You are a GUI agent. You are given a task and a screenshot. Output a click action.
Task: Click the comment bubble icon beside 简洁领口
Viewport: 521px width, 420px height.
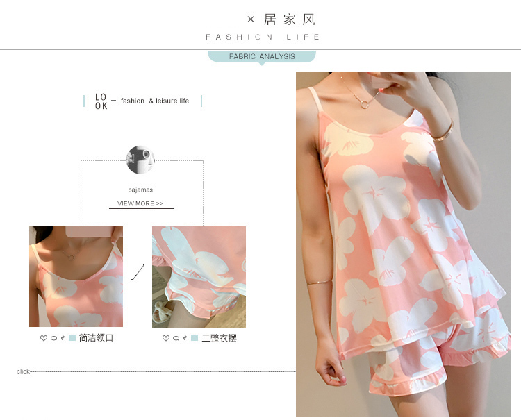(x=53, y=338)
